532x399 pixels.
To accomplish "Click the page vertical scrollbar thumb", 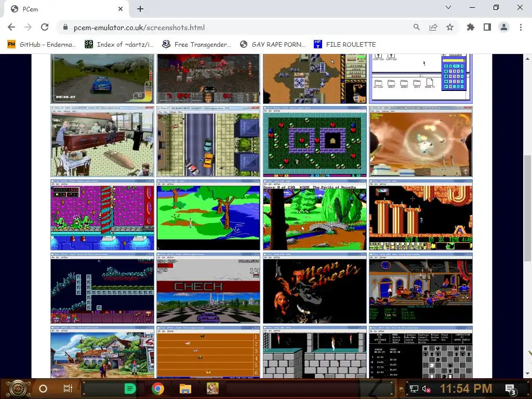I will 527,208.
